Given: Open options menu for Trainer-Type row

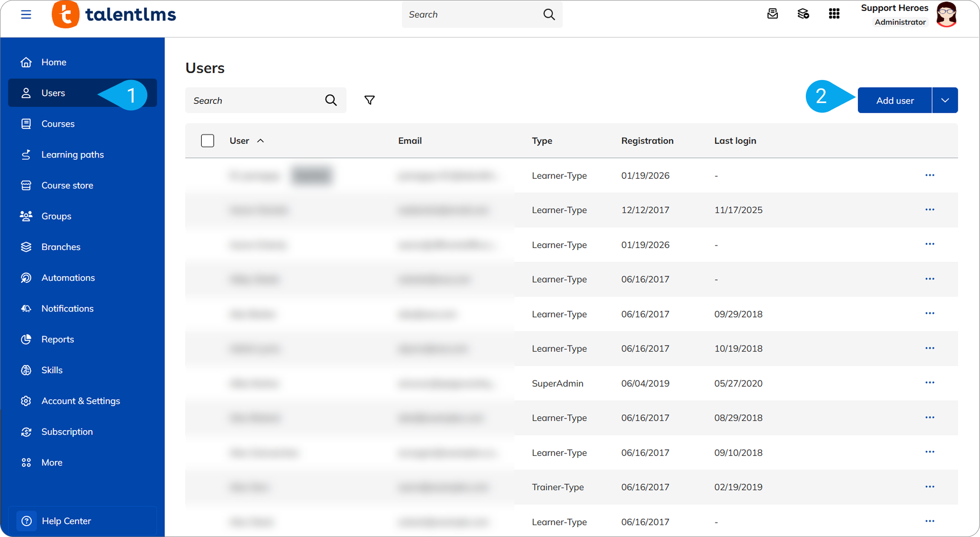Looking at the screenshot, I should click(930, 486).
